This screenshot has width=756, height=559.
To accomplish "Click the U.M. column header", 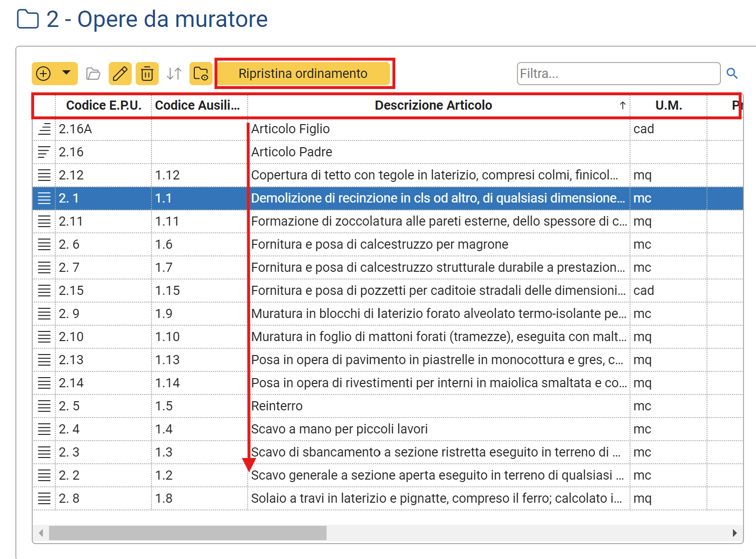I will [668, 105].
